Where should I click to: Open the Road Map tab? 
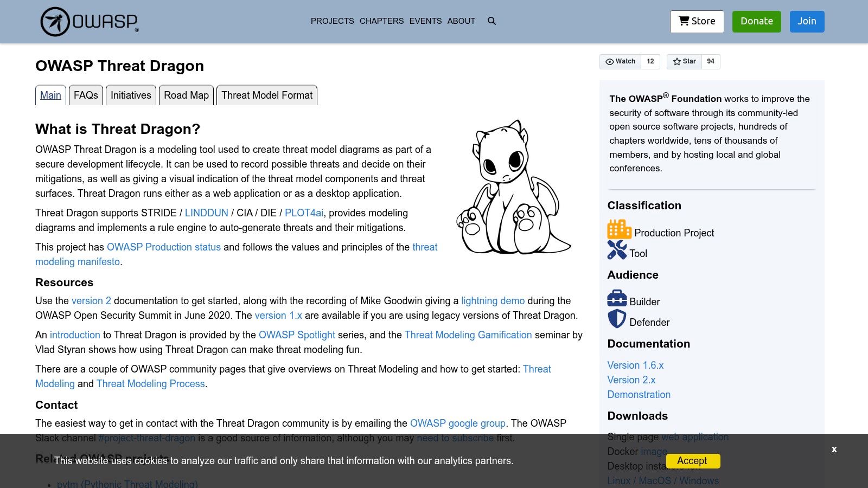186,95
